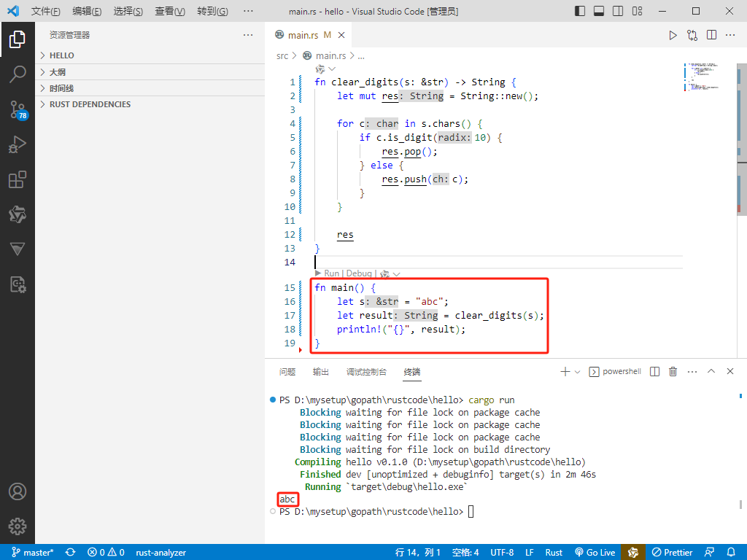This screenshot has width=747, height=560.
Task: Expand the 时间线 timeline section
Action: tap(150, 88)
